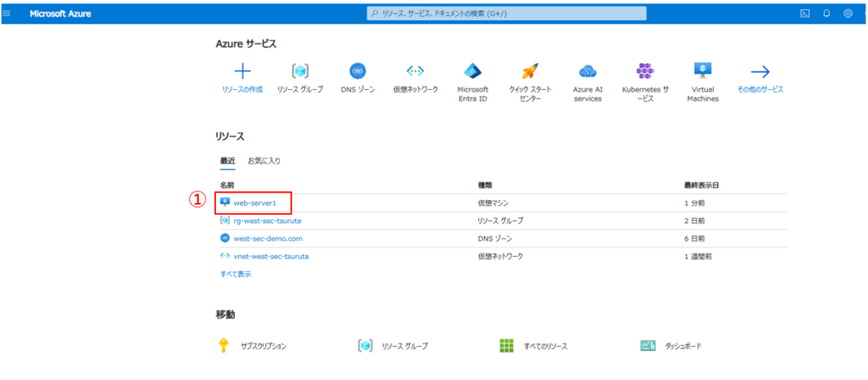Open the Azure AI services icon
Screen dimensions: 868x380
588,71
